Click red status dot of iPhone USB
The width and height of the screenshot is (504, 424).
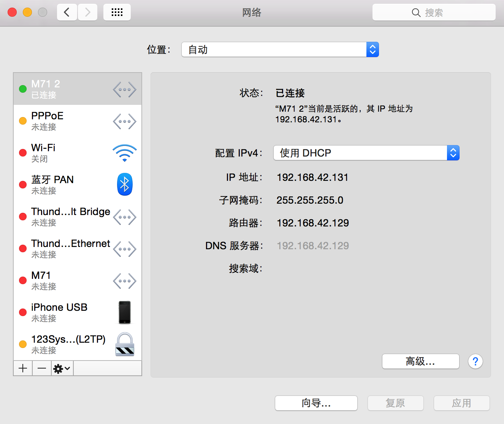point(23,312)
